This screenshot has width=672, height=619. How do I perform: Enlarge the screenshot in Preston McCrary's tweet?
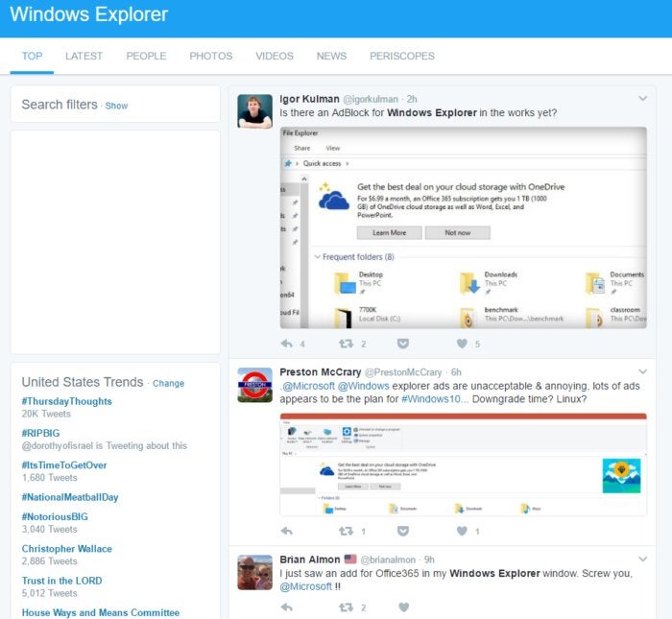[464, 464]
